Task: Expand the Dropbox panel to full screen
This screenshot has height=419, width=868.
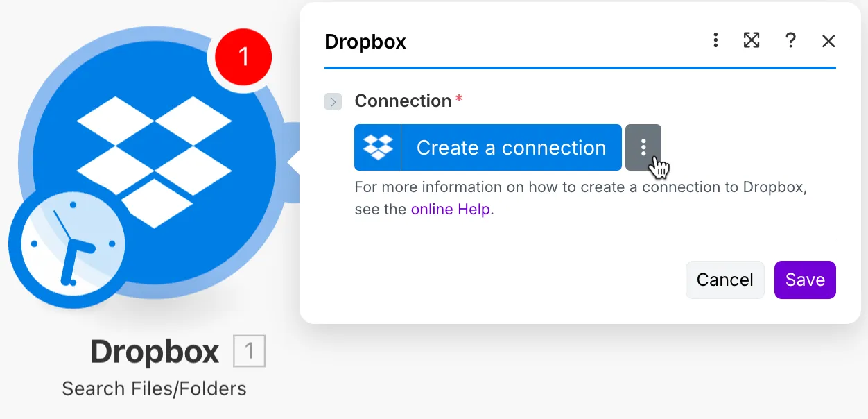Action: point(752,40)
